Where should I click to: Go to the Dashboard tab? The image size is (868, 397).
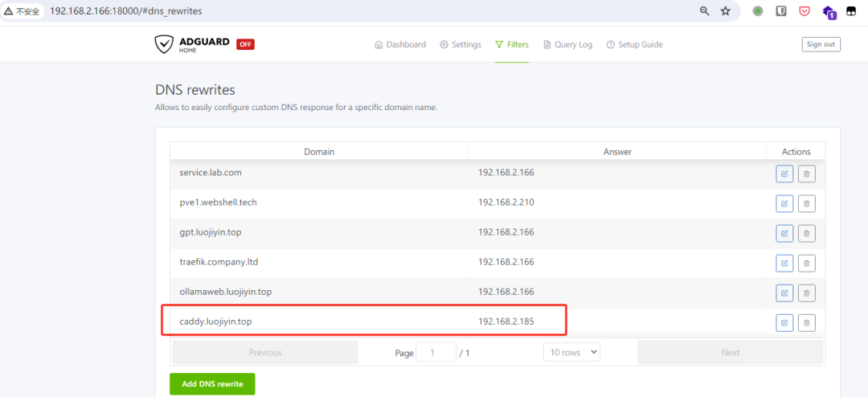pos(400,45)
